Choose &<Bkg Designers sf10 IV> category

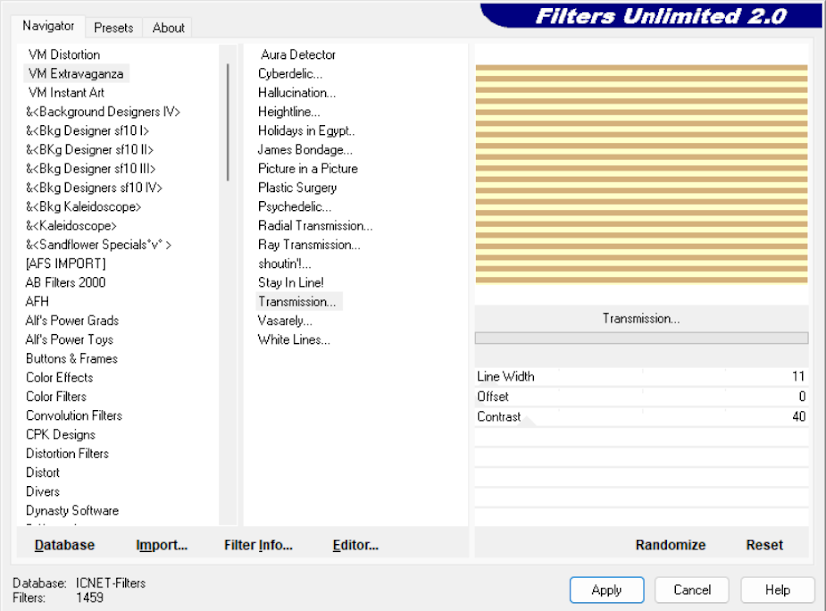(x=94, y=188)
